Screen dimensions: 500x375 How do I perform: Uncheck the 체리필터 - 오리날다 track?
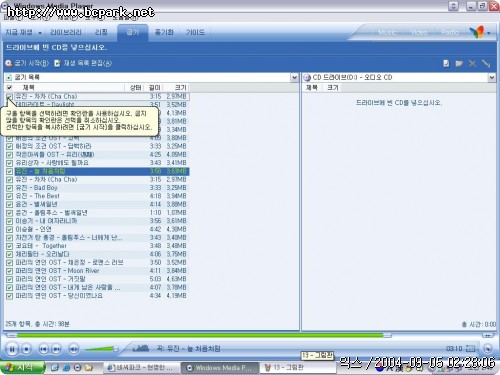click(x=9, y=254)
